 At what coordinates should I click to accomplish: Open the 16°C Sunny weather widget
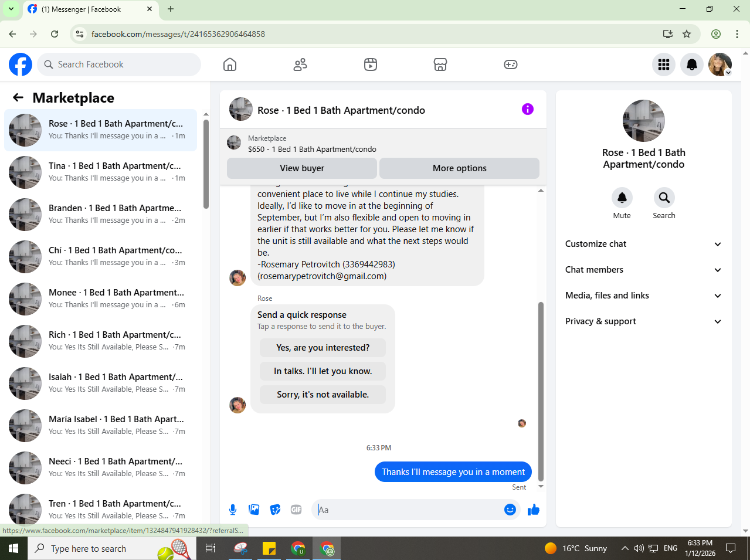click(576, 548)
